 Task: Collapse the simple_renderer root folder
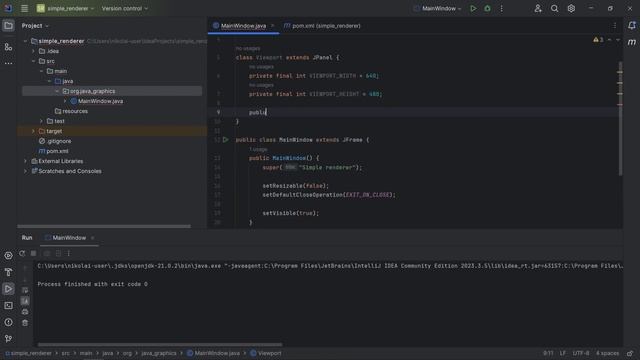(25, 41)
